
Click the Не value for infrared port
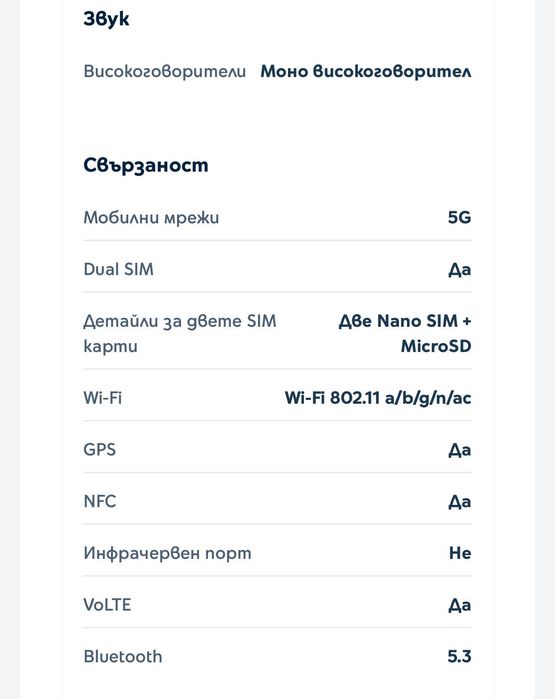click(460, 553)
